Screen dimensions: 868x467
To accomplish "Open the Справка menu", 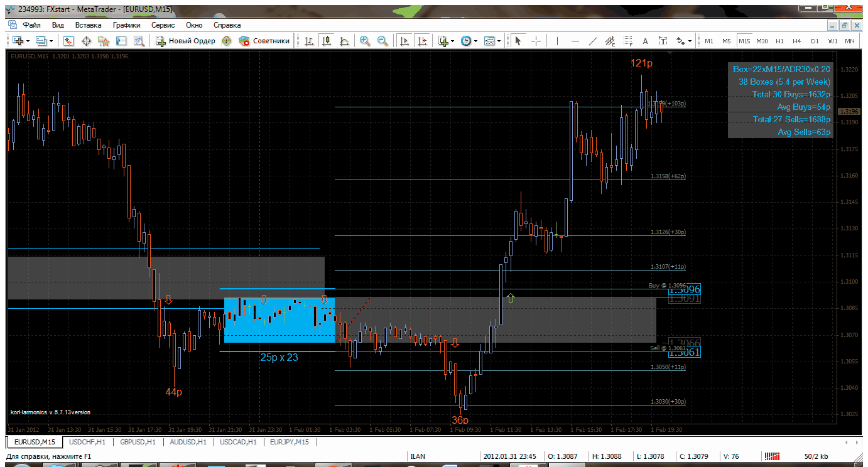I will pyautogui.click(x=227, y=25).
